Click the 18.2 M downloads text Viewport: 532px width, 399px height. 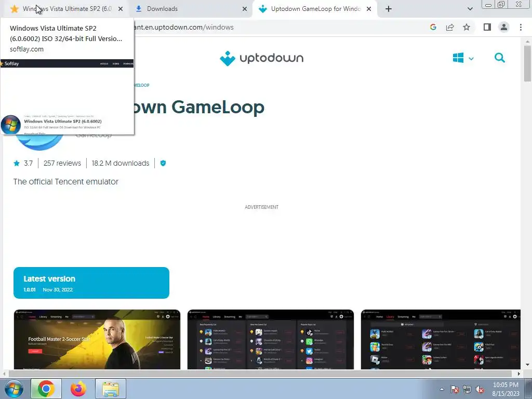121,163
